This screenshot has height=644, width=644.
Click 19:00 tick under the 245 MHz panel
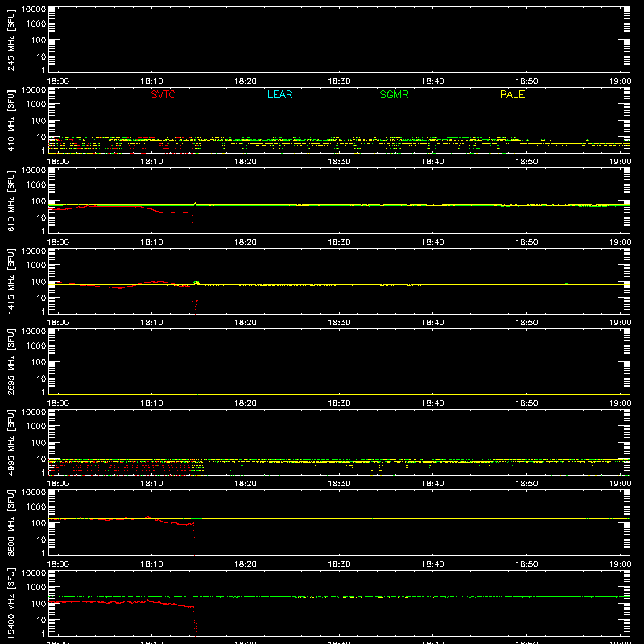pos(620,81)
